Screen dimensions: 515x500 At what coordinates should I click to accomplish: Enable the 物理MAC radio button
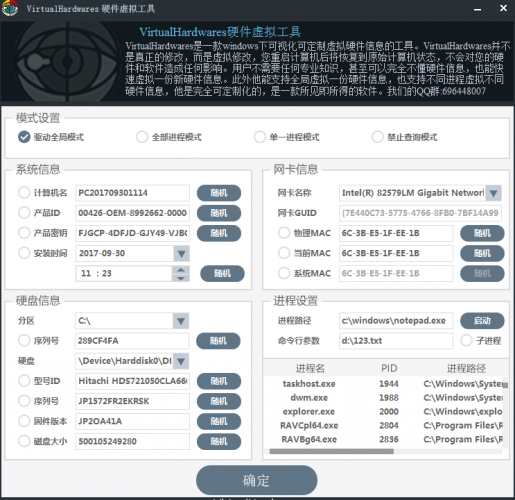coord(284,233)
